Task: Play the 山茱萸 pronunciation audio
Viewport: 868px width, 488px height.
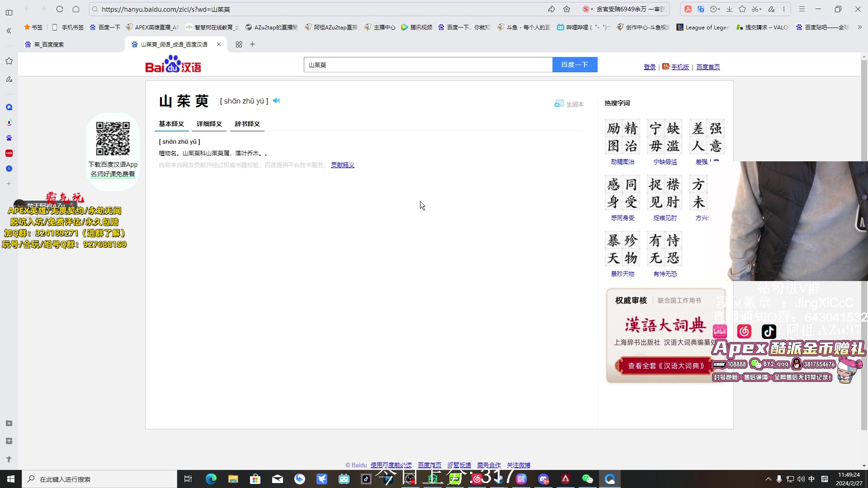Action: [x=276, y=101]
